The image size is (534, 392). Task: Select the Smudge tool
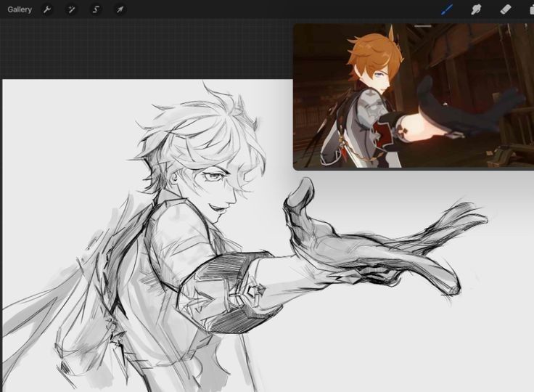pos(476,9)
